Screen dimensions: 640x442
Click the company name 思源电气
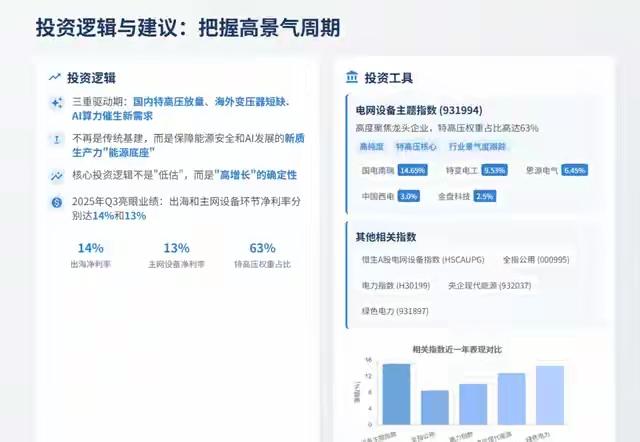pyautogui.click(x=542, y=170)
